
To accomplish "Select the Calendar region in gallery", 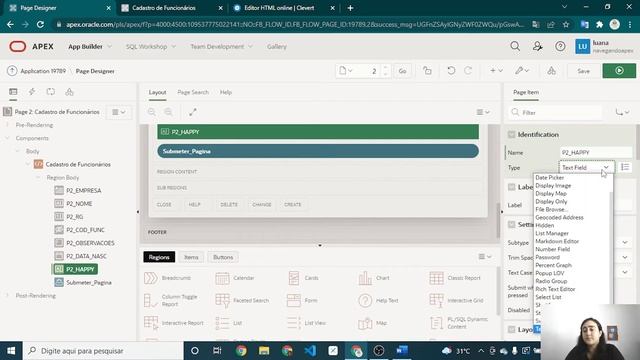I will [x=235, y=278].
